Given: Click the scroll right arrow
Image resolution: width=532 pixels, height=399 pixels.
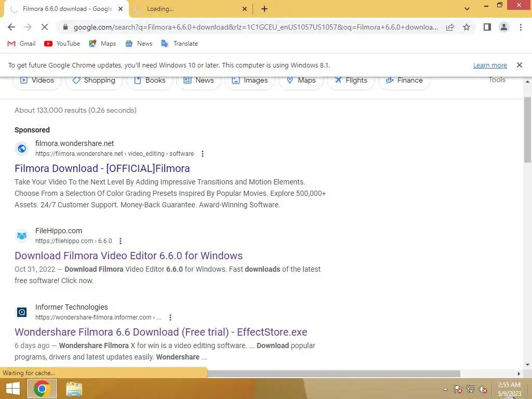Looking at the screenshot, I should (x=519, y=374).
